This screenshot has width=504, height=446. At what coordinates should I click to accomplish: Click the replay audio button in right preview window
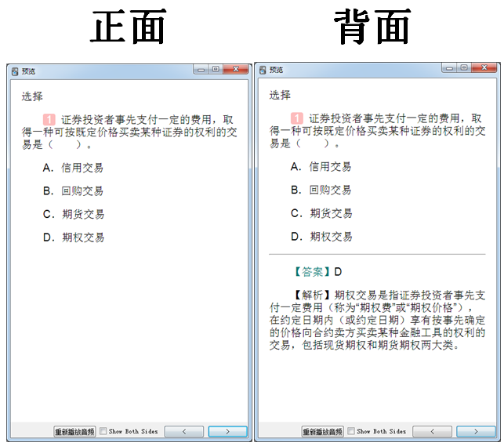[322, 431]
